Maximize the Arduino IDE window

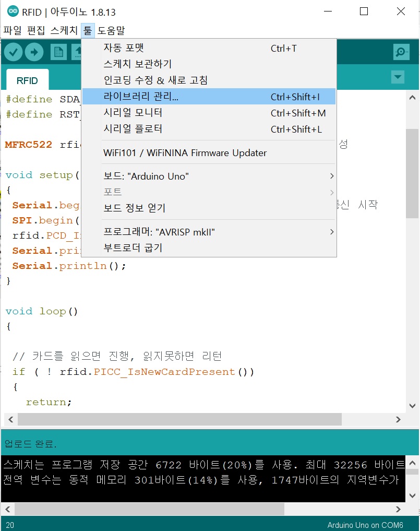click(364, 11)
